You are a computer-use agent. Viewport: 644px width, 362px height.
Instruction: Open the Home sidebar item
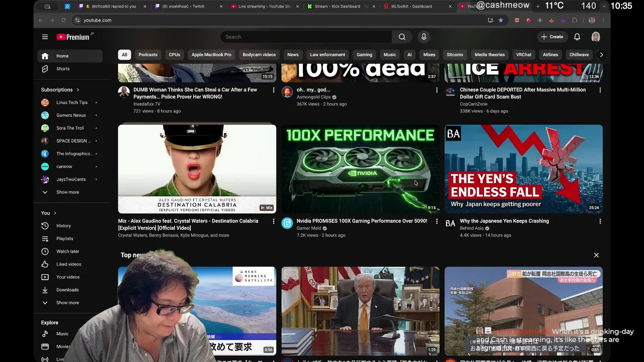[70, 56]
